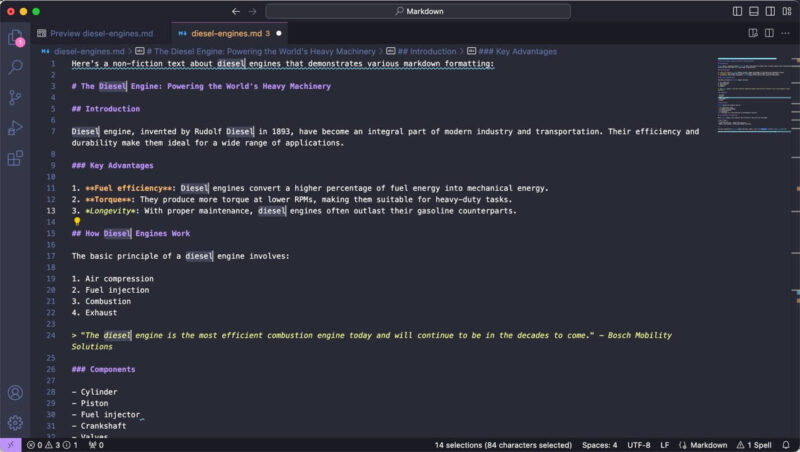
Task: Go forward with the right arrow
Action: pyautogui.click(x=253, y=11)
